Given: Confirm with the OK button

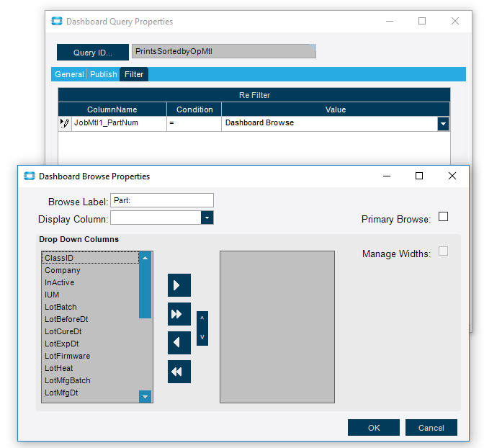Looking at the screenshot, I should pos(374,428).
